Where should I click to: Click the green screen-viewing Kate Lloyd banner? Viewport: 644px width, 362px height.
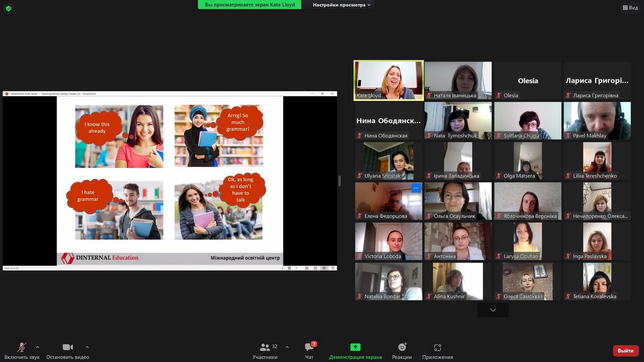(250, 5)
